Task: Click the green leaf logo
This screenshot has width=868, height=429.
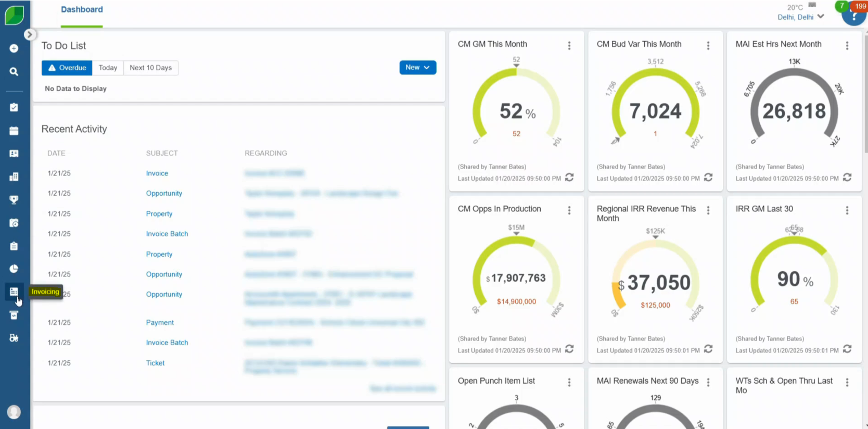Action: 14,15
